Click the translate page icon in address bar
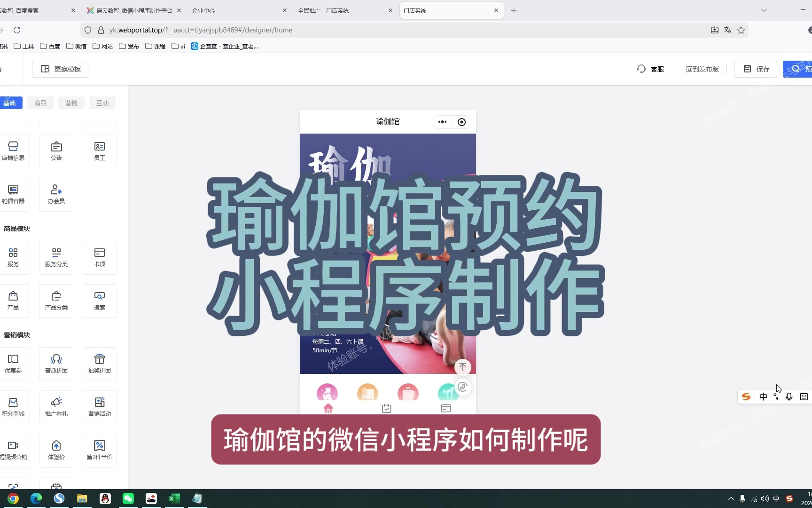Viewport: 812px width, 508px height. coord(728,30)
